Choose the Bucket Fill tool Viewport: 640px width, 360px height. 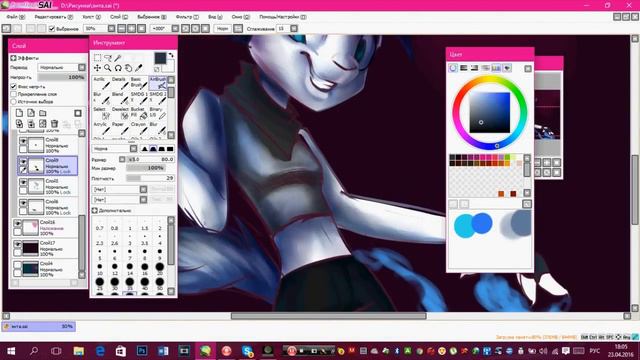coord(139,113)
